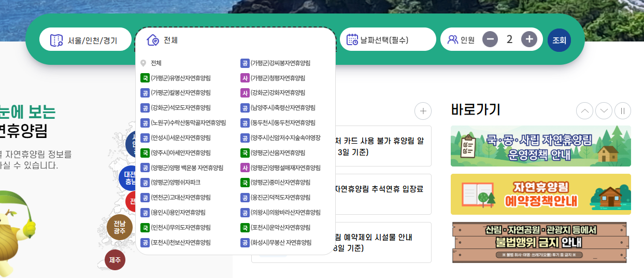Image resolution: width=644 pixels, height=278 pixels.
Task: Pause the 바로가기 banner rotation
Action: click(x=623, y=110)
